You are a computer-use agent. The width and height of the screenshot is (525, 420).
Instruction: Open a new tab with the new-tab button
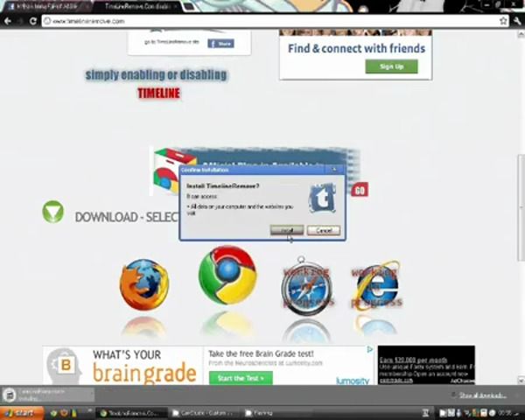coord(188,7)
